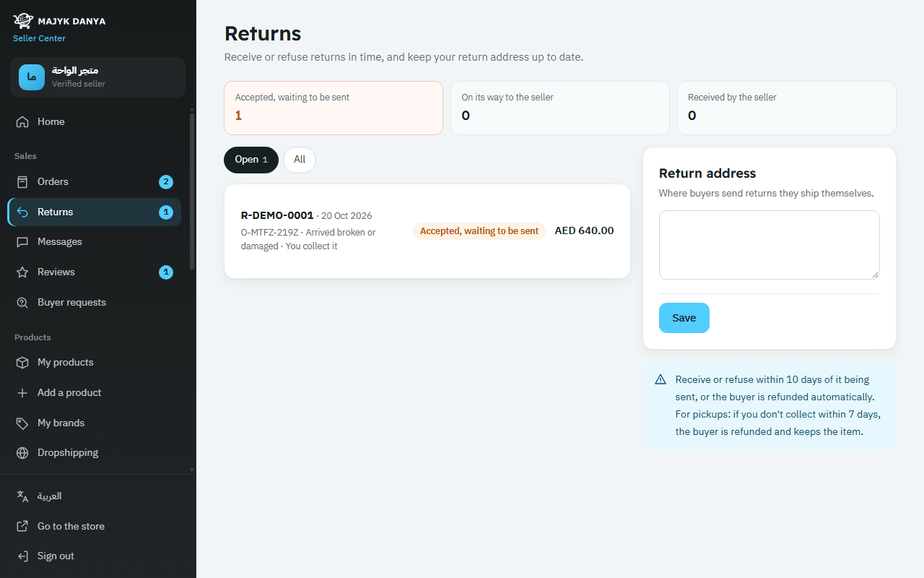Click the Returns page heading
The width and height of the screenshot is (924, 578).
(x=263, y=34)
